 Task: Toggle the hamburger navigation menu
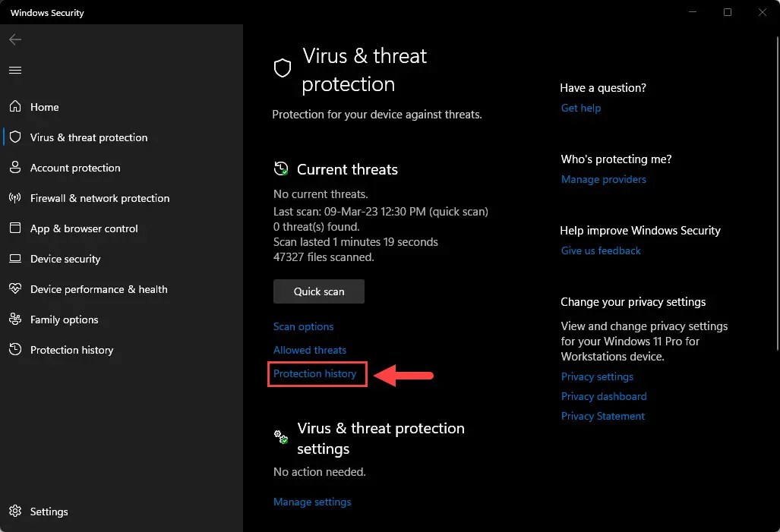click(x=15, y=70)
